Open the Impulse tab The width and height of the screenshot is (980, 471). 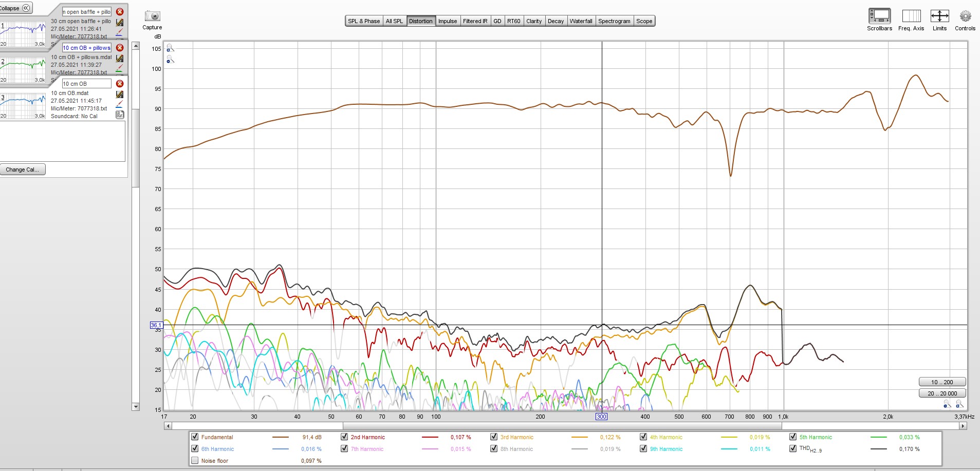coord(448,21)
